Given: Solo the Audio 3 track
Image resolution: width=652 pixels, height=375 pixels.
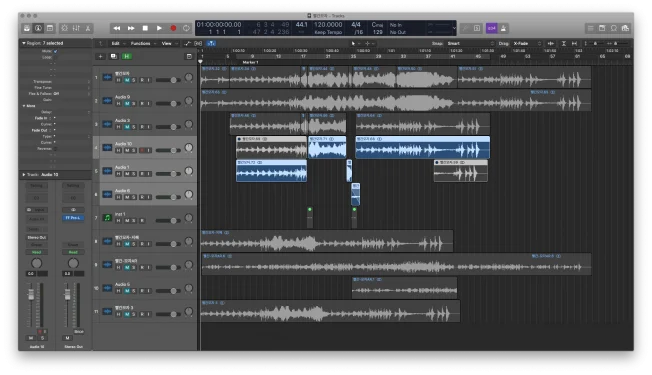Looking at the screenshot, I should 134,127.
